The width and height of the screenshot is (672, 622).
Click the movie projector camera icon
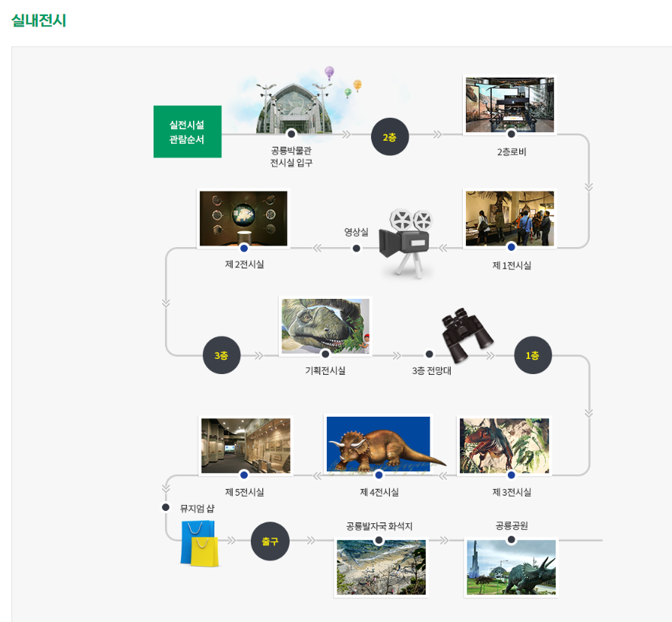[405, 243]
